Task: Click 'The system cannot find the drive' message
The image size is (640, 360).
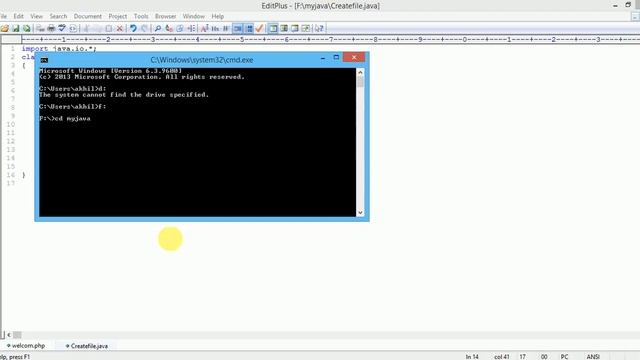Action: click(x=124, y=95)
